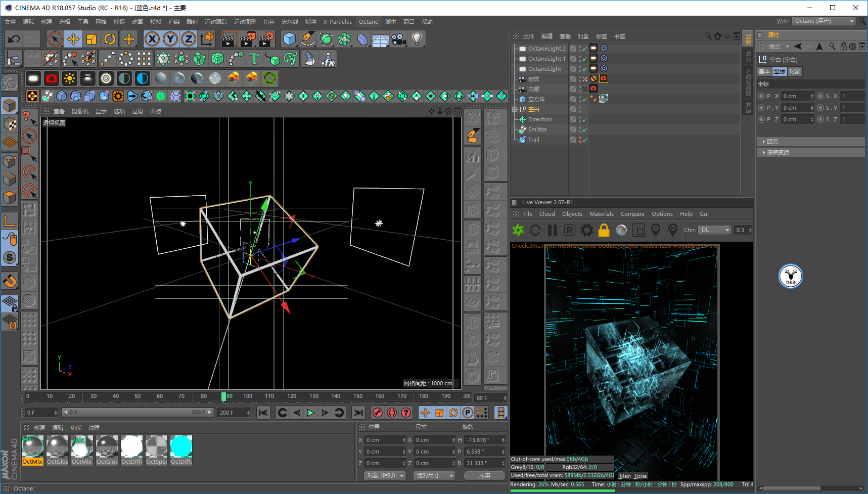Viewport: 868px width, 494px height.
Task: Send scene with Live Viewer Octane logo
Action: point(518,230)
